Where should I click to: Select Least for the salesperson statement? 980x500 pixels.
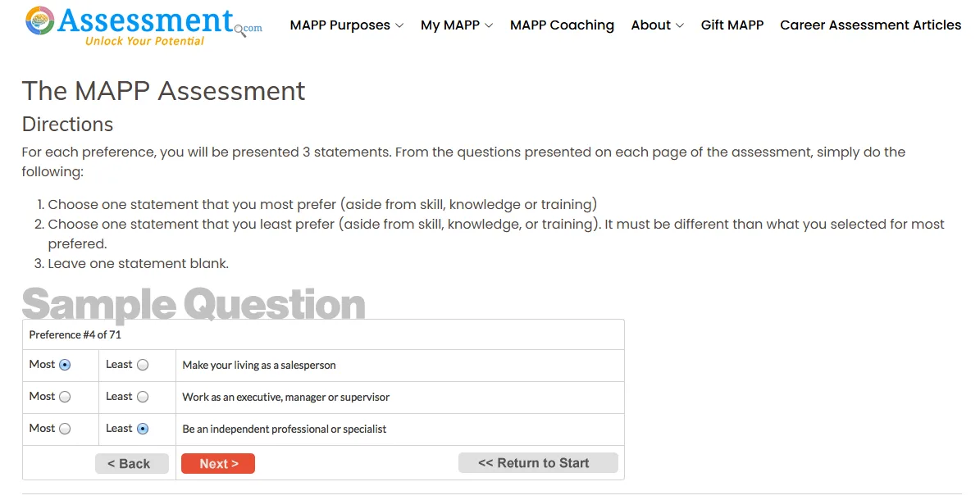pos(141,364)
